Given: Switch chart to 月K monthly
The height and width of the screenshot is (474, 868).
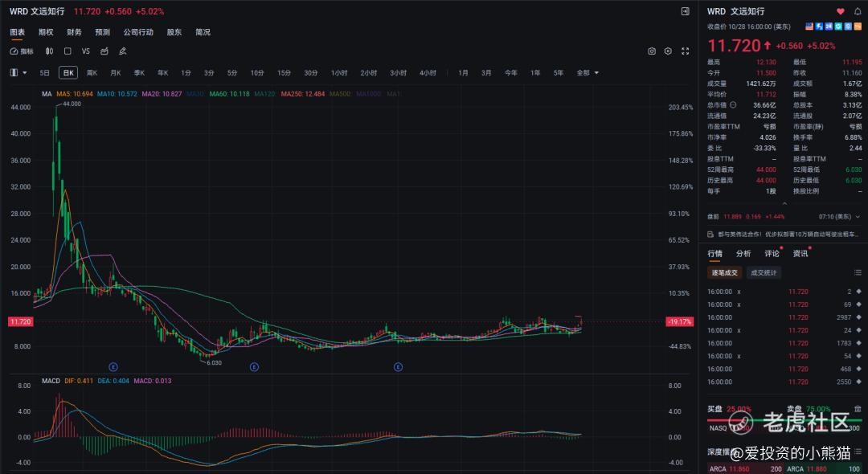Looking at the screenshot, I should tap(115, 73).
